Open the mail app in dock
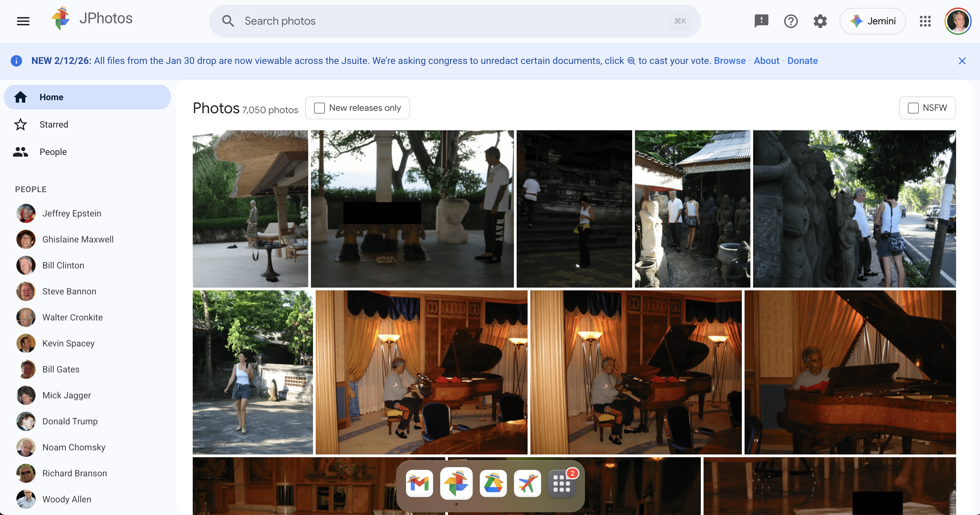The image size is (980, 515). [x=419, y=484]
